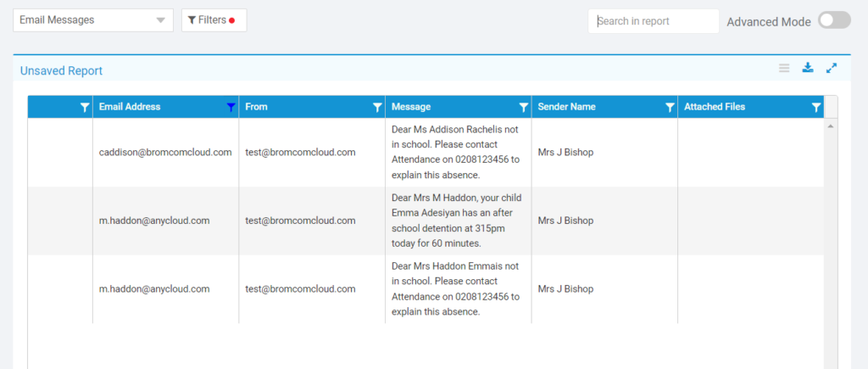Open the Email Messages dropdown

[93, 20]
